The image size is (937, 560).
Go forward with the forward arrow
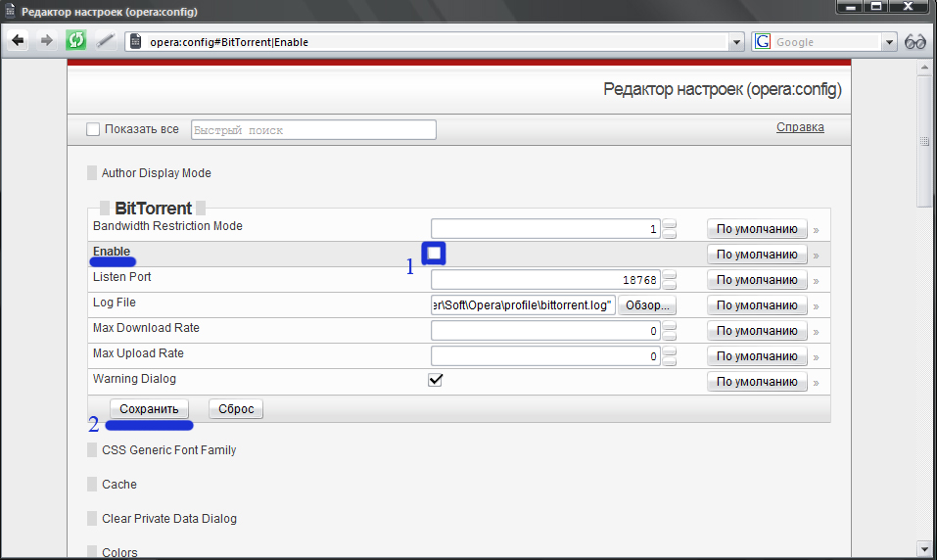tap(46, 41)
